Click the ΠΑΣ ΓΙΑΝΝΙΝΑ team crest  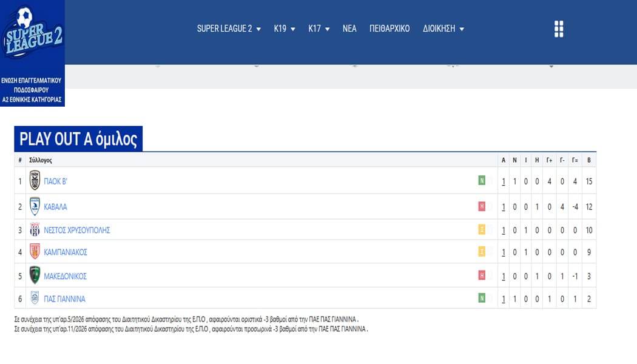[x=35, y=298]
